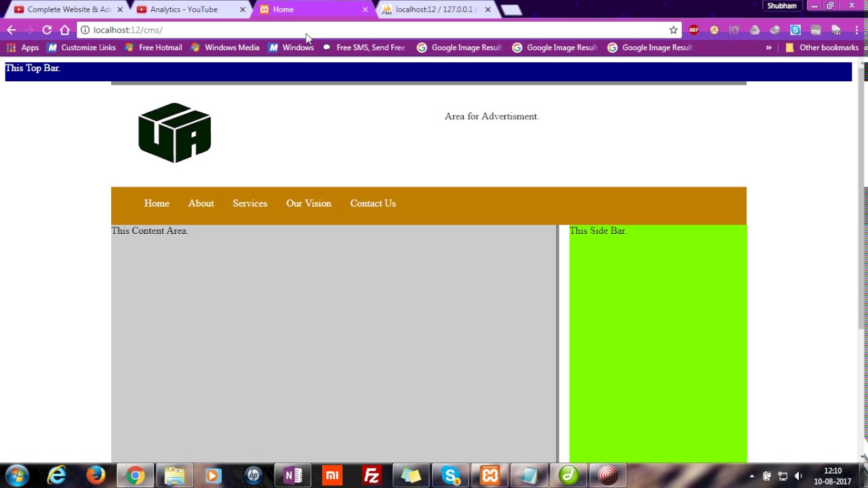Open the Adblock Plus extension

[x=694, y=30]
